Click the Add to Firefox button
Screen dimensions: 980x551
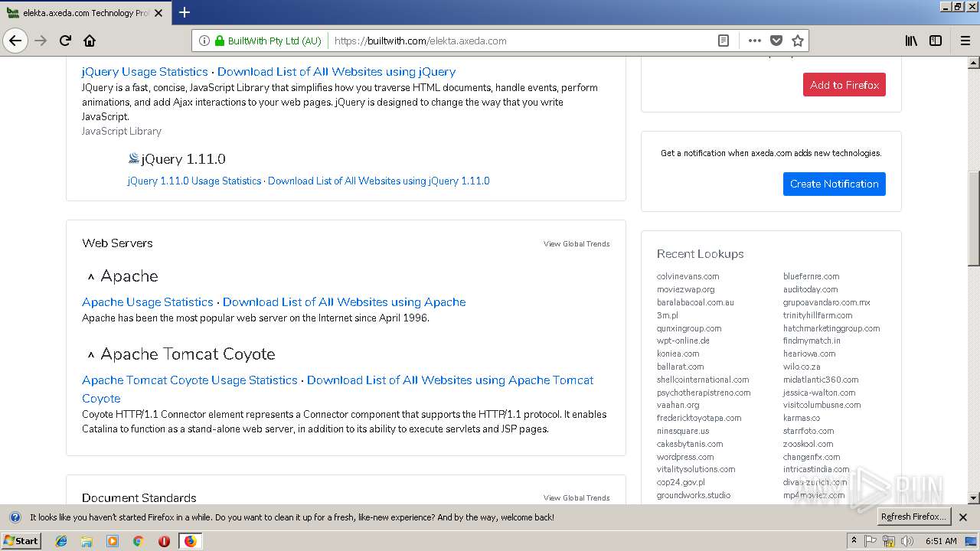[x=844, y=85]
